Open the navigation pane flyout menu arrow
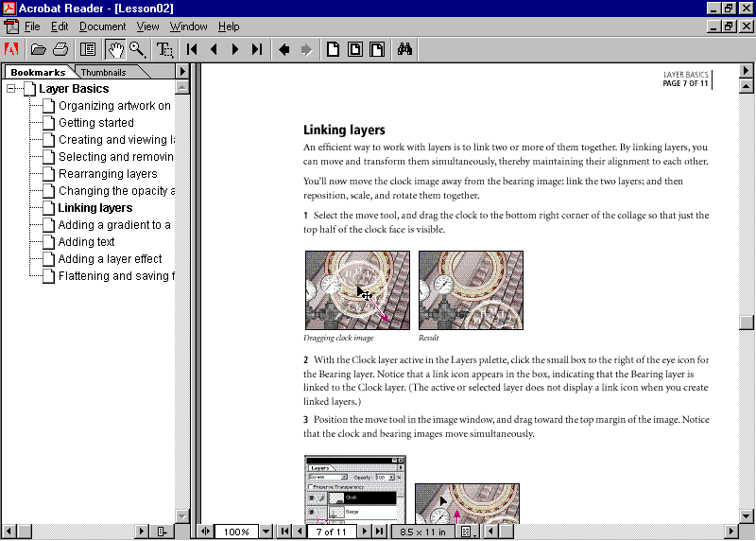The image size is (756, 541). 182,72
